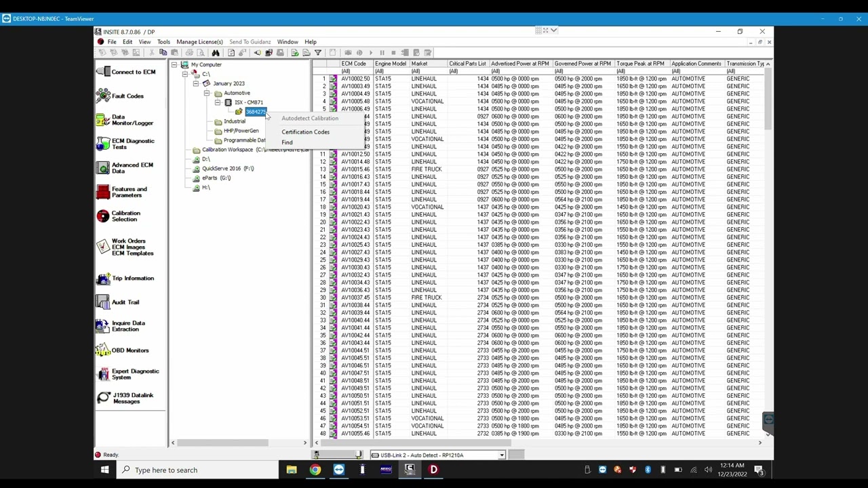Open Data Monitor/Logger
The width and height of the screenshot is (868, 488).
(125, 120)
